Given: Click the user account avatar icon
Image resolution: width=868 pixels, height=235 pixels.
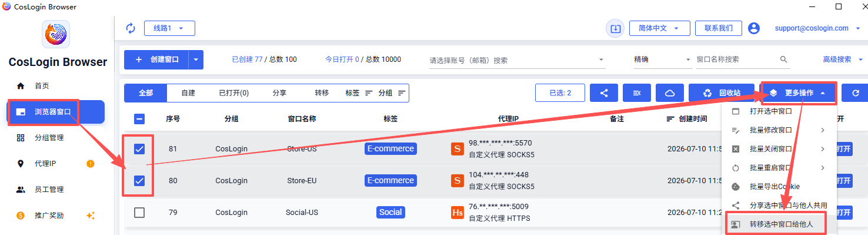Looking at the screenshot, I should pyautogui.click(x=754, y=28).
